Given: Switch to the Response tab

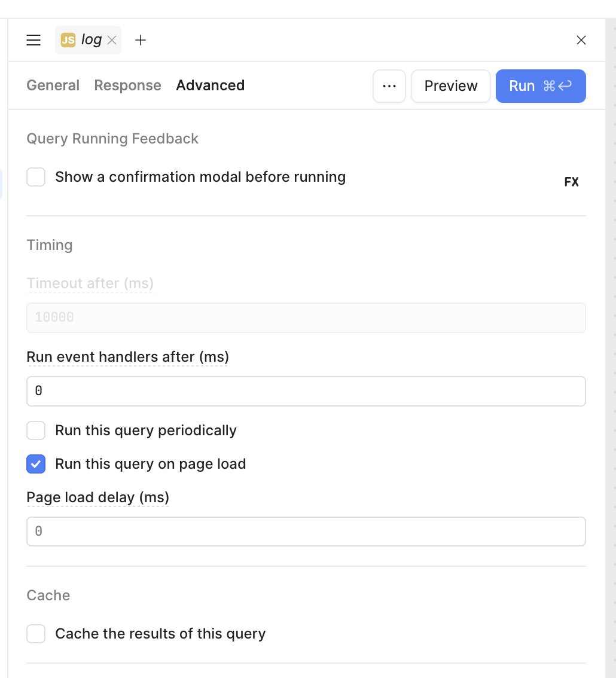Looking at the screenshot, I should tap(127, 85).
